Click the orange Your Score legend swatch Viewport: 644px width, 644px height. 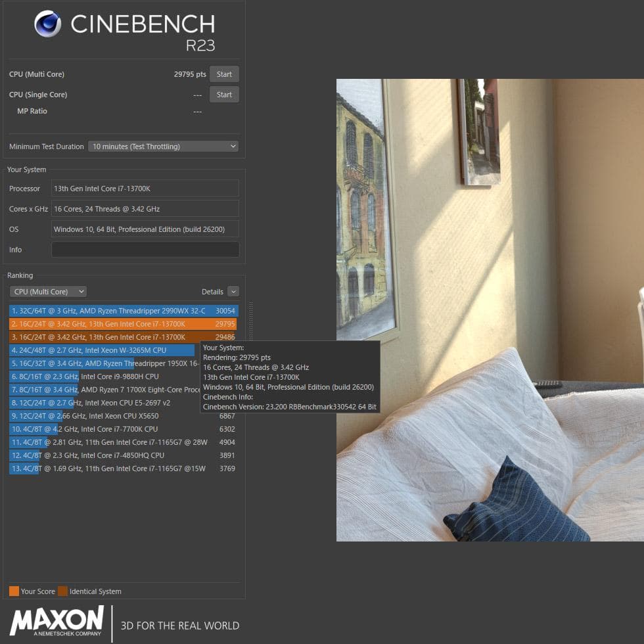coord(14,591)
